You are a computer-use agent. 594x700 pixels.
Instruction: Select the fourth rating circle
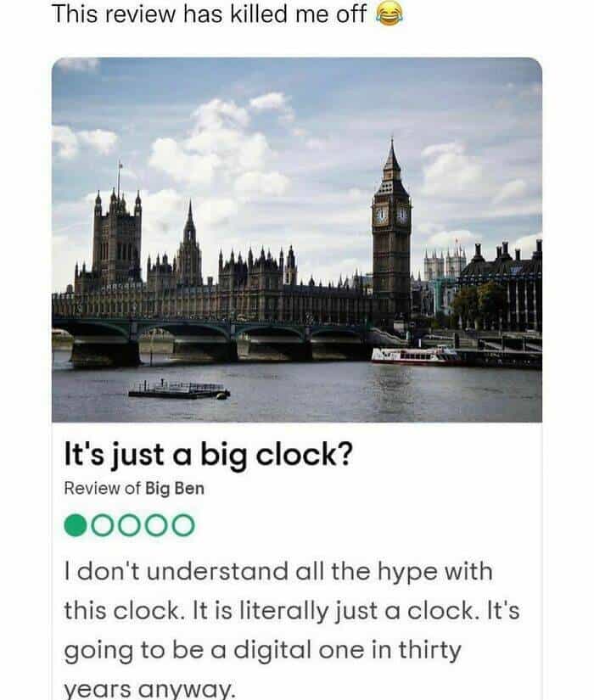tap(156, 525)
